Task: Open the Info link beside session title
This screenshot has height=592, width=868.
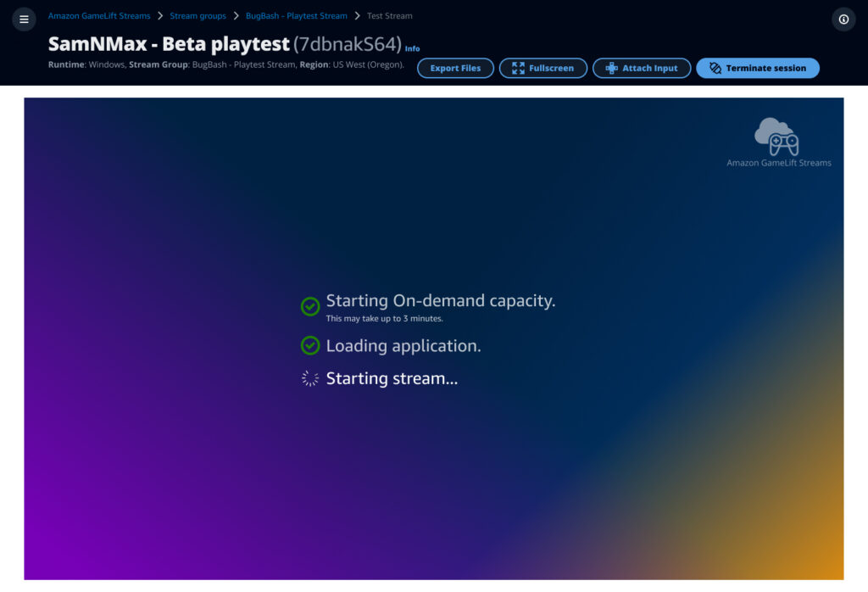Action: coord(412,48)
